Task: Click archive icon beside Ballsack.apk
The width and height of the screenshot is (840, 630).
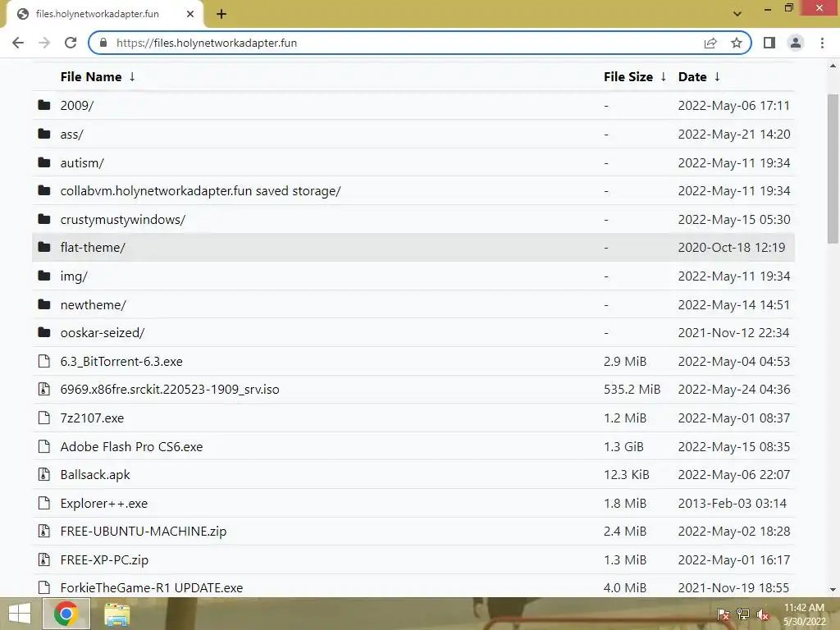Action: click(x=44, y=474)
